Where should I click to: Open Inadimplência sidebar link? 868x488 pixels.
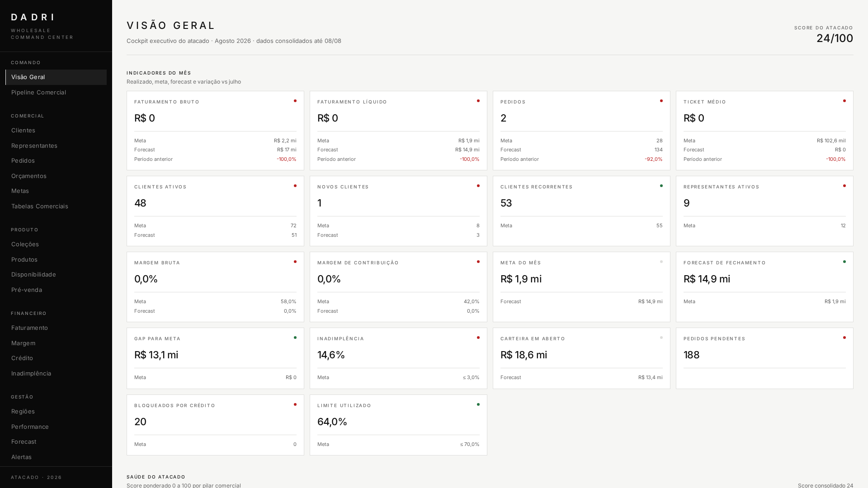56,373
